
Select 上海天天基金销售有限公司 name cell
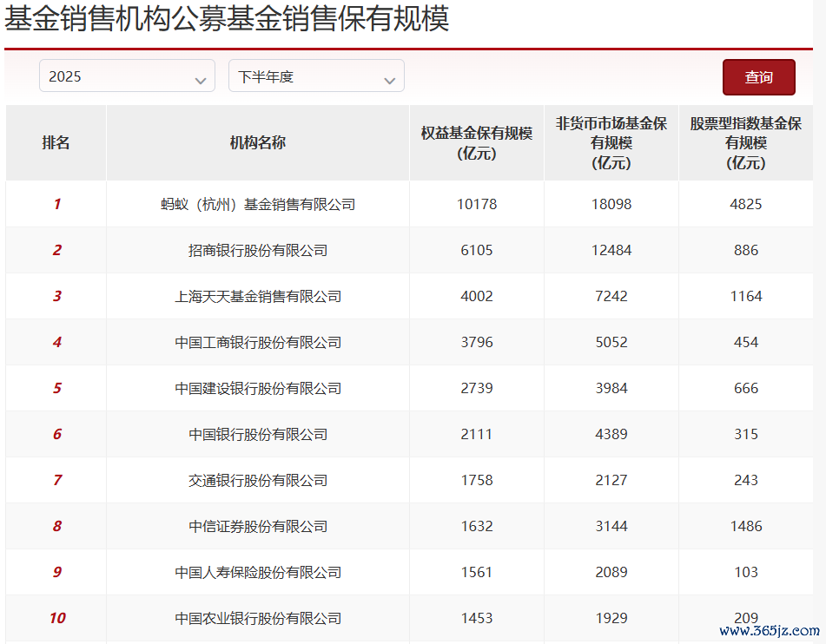pos(258,297)
